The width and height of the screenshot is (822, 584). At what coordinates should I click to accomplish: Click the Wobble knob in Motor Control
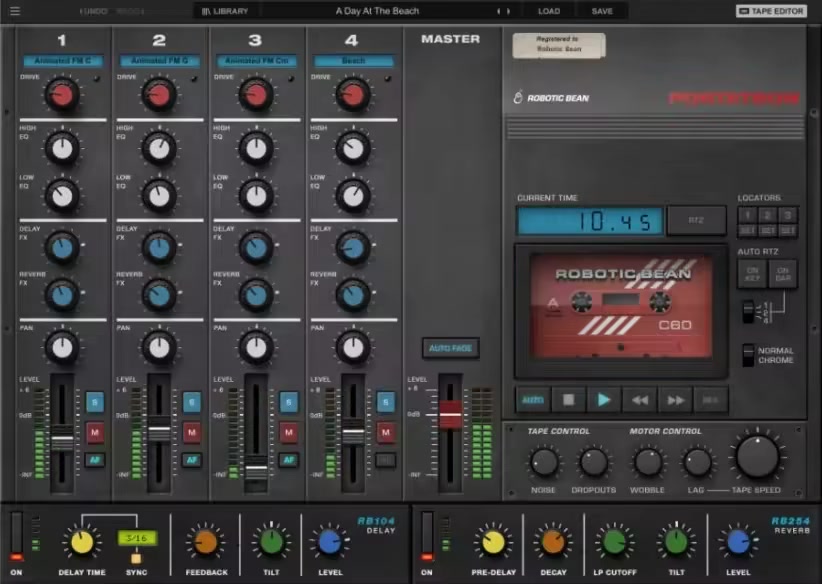pos(648,462)
